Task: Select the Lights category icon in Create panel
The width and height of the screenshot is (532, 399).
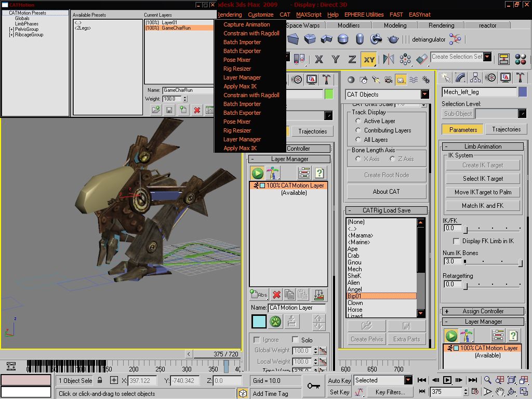Action: (376, 80)
